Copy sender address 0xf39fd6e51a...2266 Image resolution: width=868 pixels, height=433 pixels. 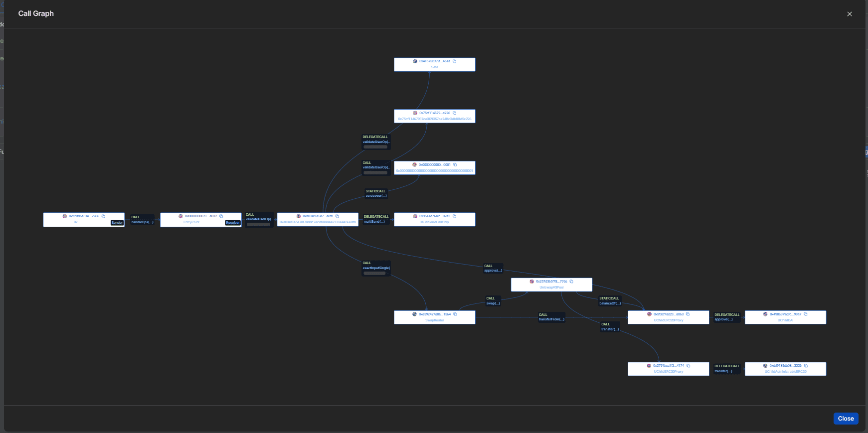click(x=104, y=216)
